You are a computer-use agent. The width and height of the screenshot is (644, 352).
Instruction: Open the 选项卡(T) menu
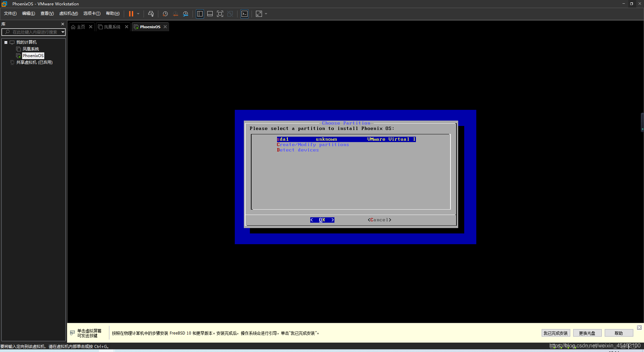pyautogui.click(x=92, y=13)
